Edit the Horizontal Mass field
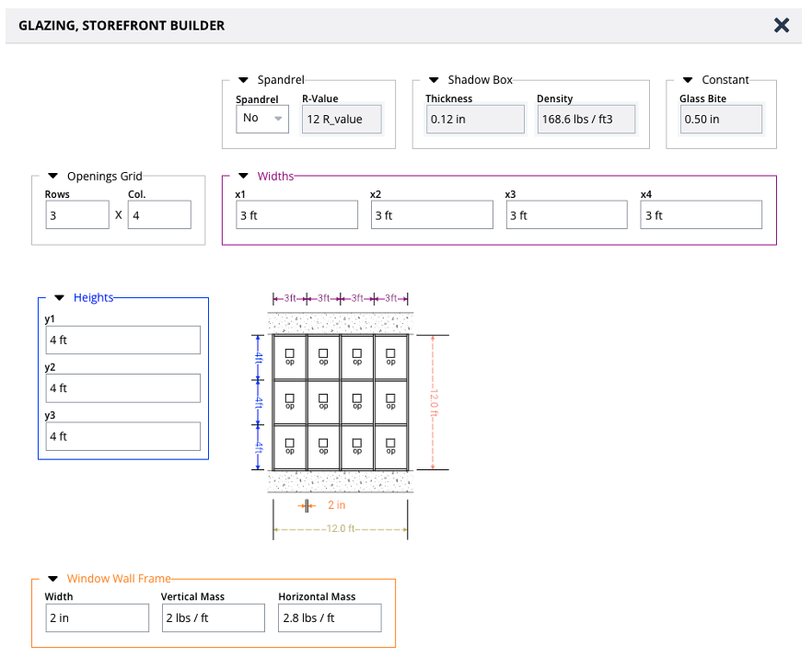Image resolution: width=812 pixels, height=669 pixels. [330, 618]
